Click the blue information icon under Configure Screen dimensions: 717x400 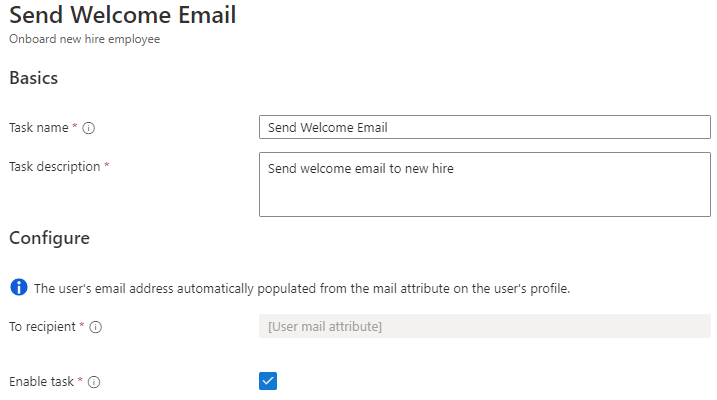click(x=18, y=288)
